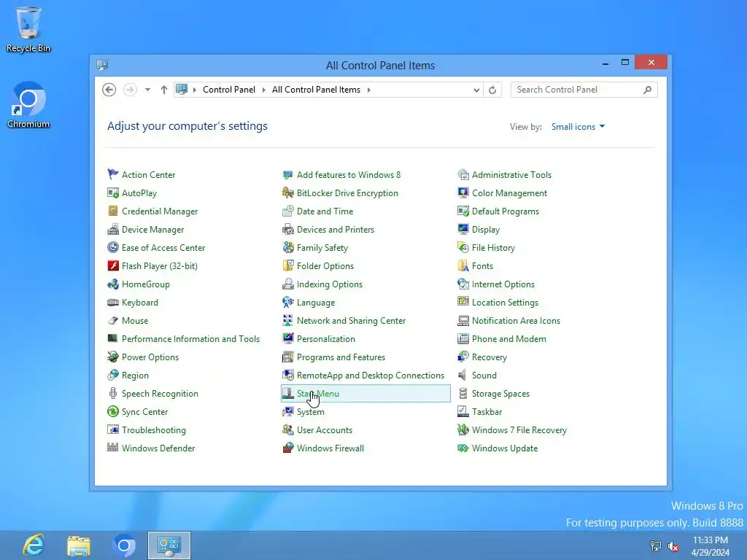The height and width of the screenshot is (560, 747).
Task: Expand the address bar history dropdown
Action: tap(476, 90)
